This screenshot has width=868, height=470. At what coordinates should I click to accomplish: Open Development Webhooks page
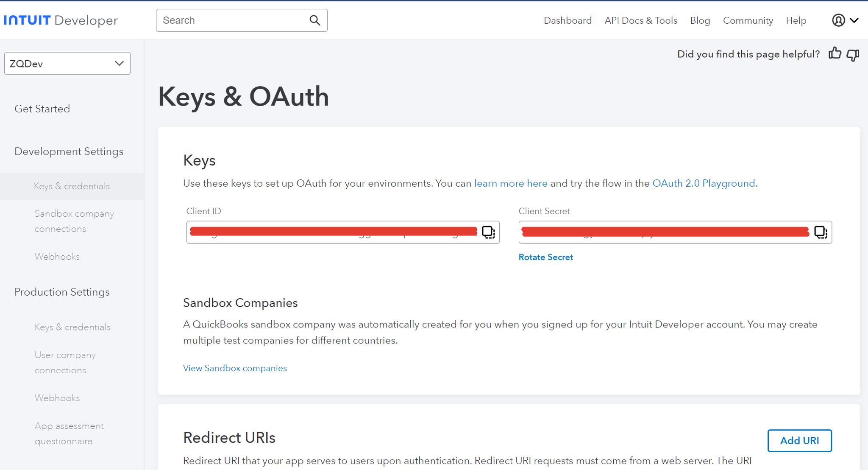click(x=57, y=257)
